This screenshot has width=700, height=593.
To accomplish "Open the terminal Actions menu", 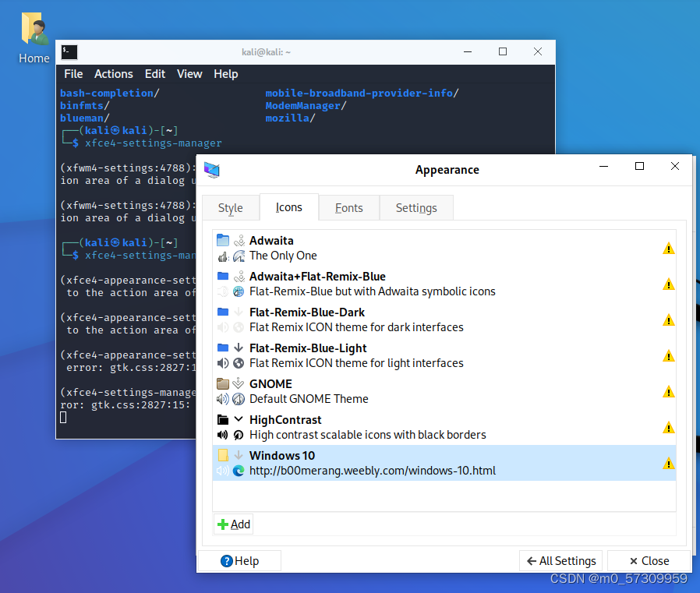I will [x=113, y=74].
